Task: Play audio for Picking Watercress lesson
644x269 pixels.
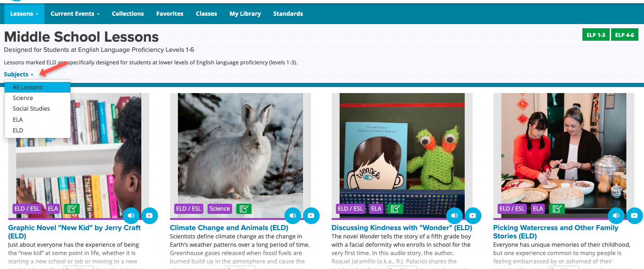Action: tap(617, 215)
